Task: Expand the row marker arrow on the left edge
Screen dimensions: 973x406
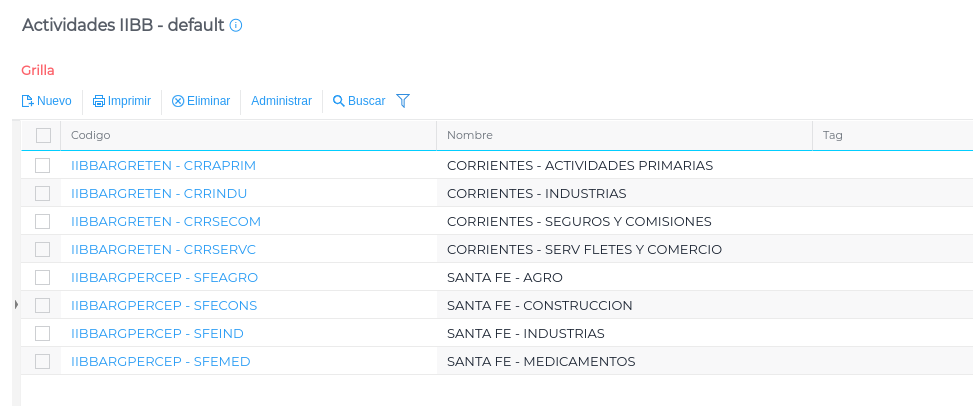Action: [x=16, y=304]
